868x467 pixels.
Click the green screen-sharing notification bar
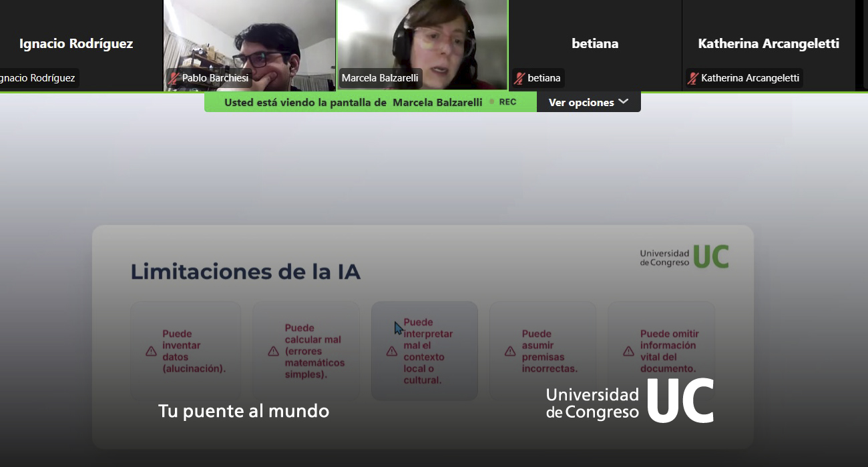pyautogui.click(x=371, y=102)
